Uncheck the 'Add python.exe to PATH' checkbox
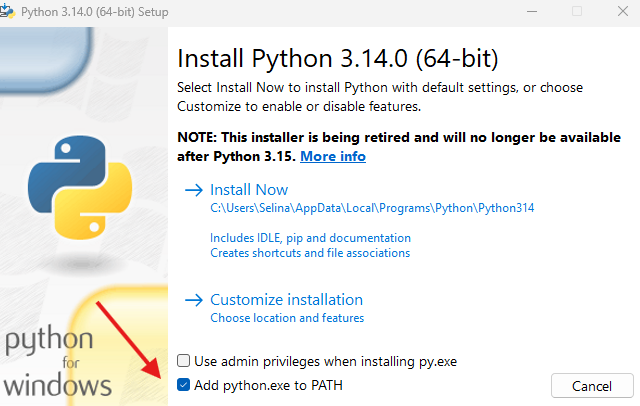This screenshot has height=406, width=640. (183, 385)
